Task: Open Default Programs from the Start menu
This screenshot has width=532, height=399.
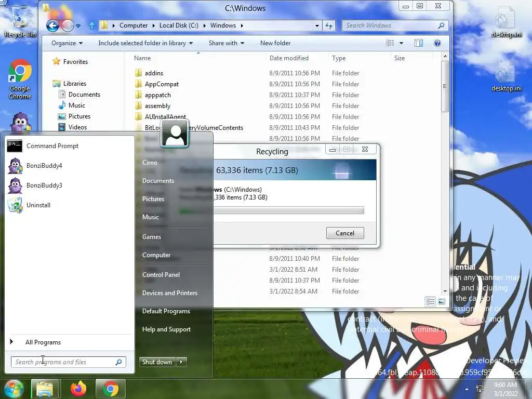Action: click(x=166, y=311)
